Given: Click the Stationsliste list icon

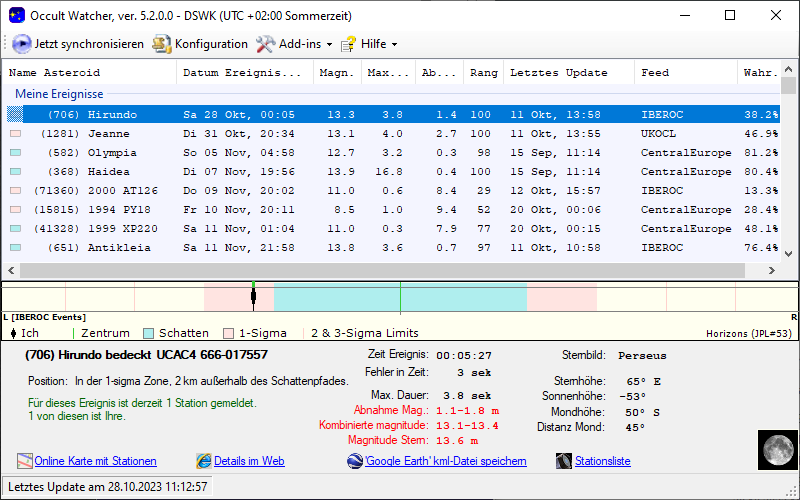Looking at the screenshot, I should pos(566,461).
